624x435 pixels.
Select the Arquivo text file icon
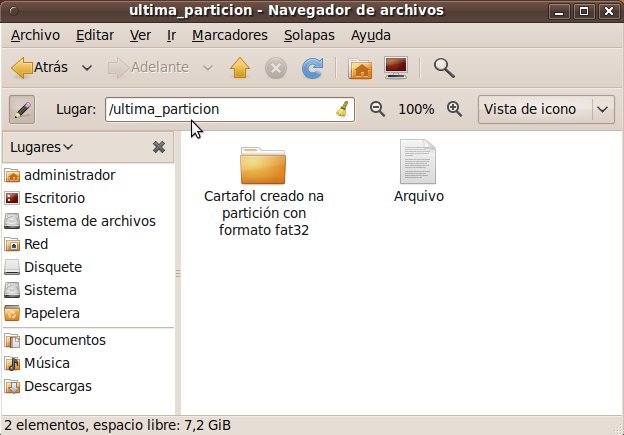(x=418, y=162)
